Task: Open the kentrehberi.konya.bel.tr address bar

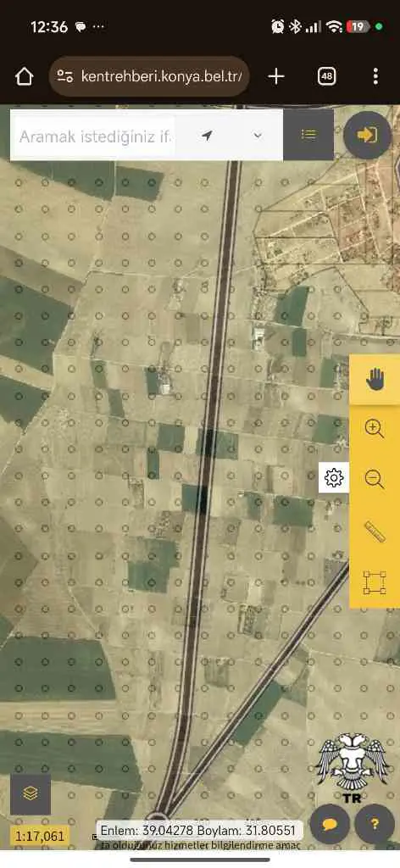Action: [x=149, y=76]
